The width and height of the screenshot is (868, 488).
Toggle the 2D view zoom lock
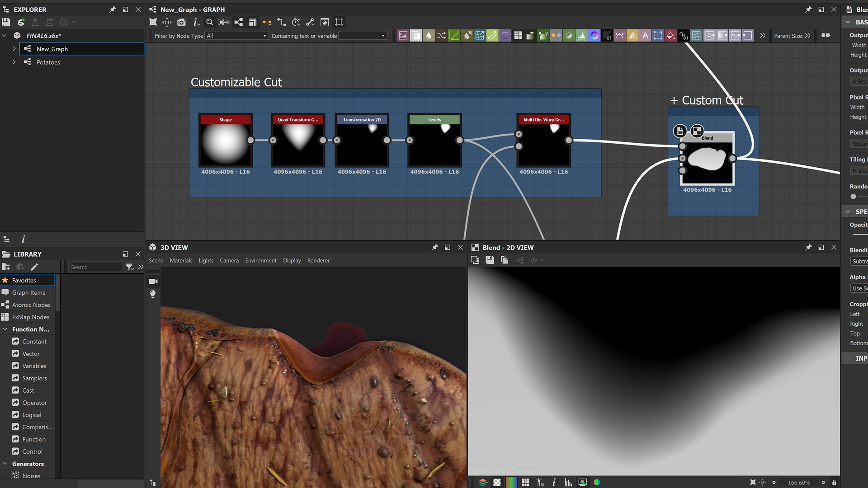point(834,483)
